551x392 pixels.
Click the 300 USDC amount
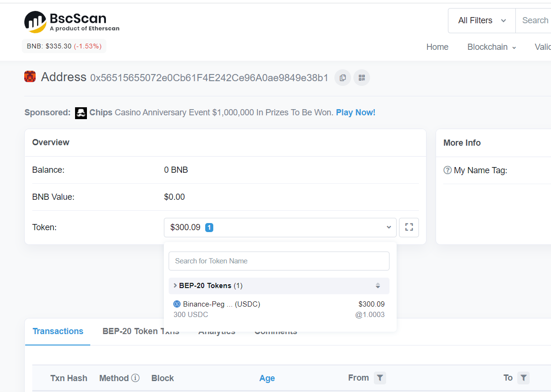click(191, 315)
